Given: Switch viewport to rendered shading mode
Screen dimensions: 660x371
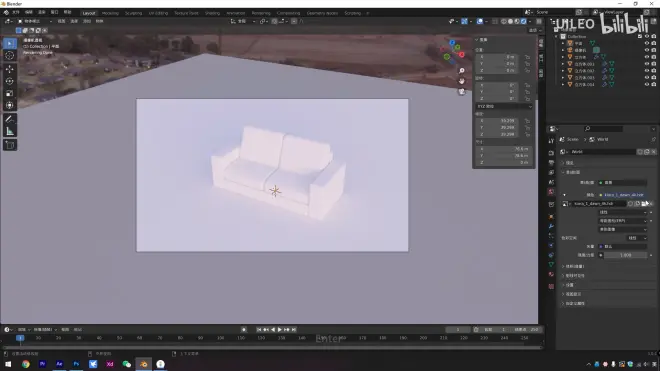Looking at the screenshot, I should (x=523, y=21).
